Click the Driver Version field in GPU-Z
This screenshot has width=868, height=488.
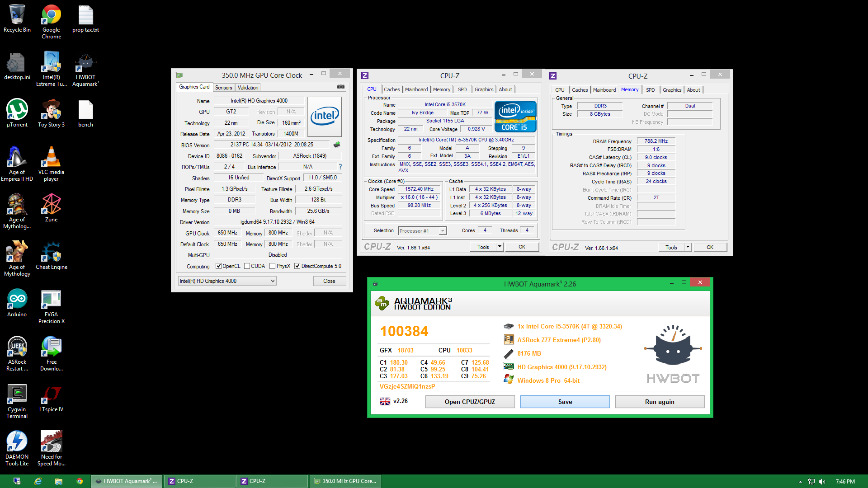278,222
